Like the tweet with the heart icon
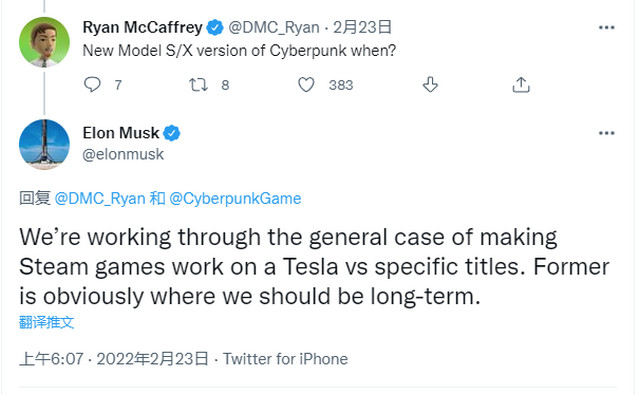The height and width of the screenshot is (395, 640). tap(306, 85)
